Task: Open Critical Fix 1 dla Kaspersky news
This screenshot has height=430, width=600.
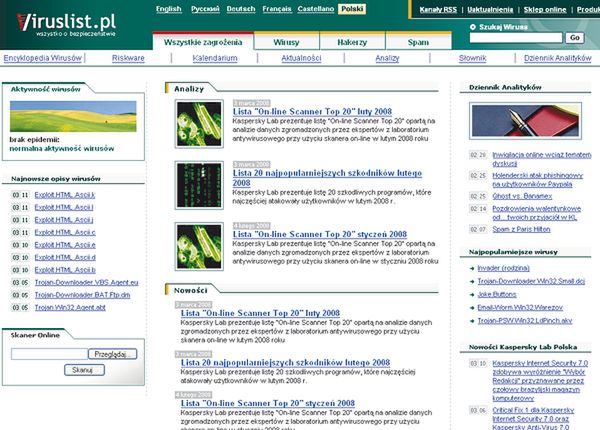Action: [x=533, y=419]
